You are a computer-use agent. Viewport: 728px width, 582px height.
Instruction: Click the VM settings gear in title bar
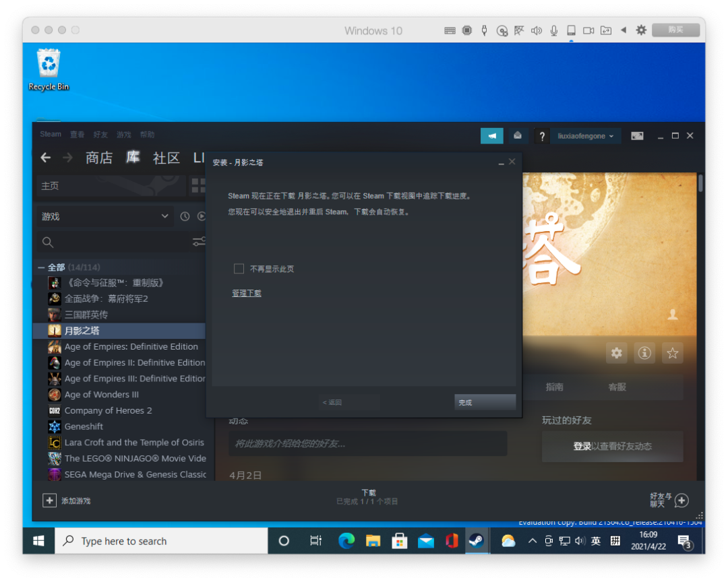[641, 30]
